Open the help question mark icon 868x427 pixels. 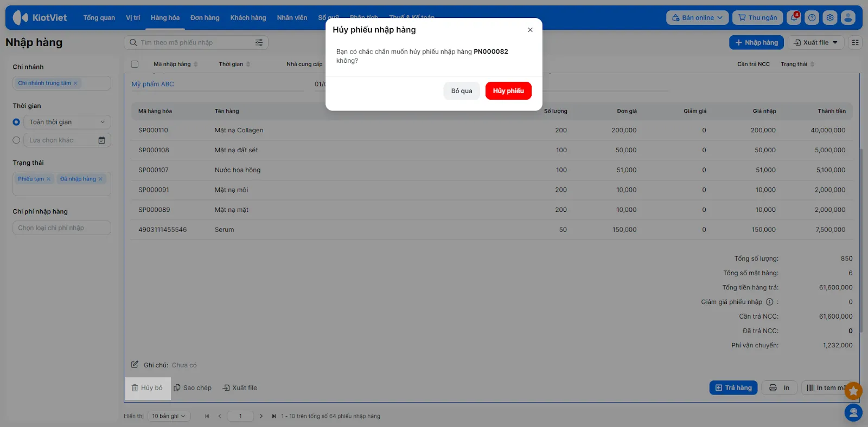click(812, 18)
